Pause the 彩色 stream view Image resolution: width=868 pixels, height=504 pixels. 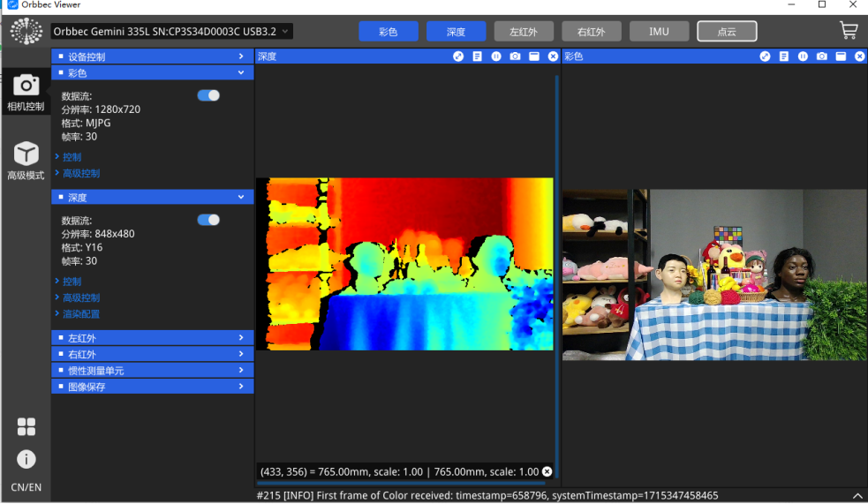803,56
